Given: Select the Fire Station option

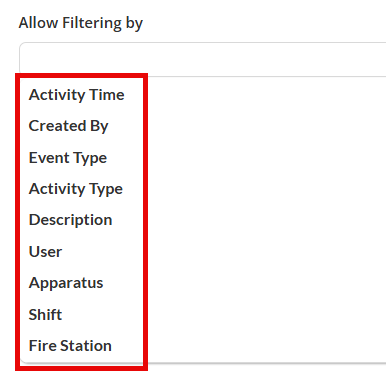Looking at the screenshot, I should click(70, 346).
